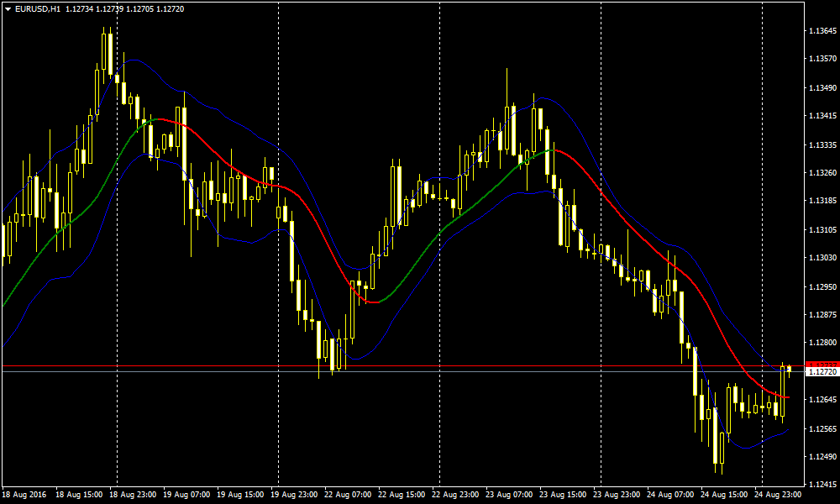
Task: Click the 19 Aug 07:00 time label
Action: pos(186,495)
